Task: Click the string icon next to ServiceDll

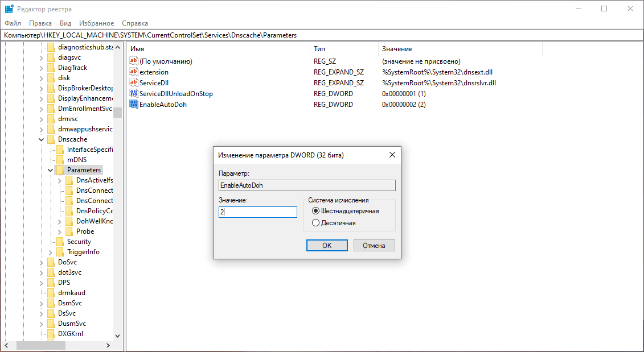Action: pyautogui.click(x=133, y=82)
